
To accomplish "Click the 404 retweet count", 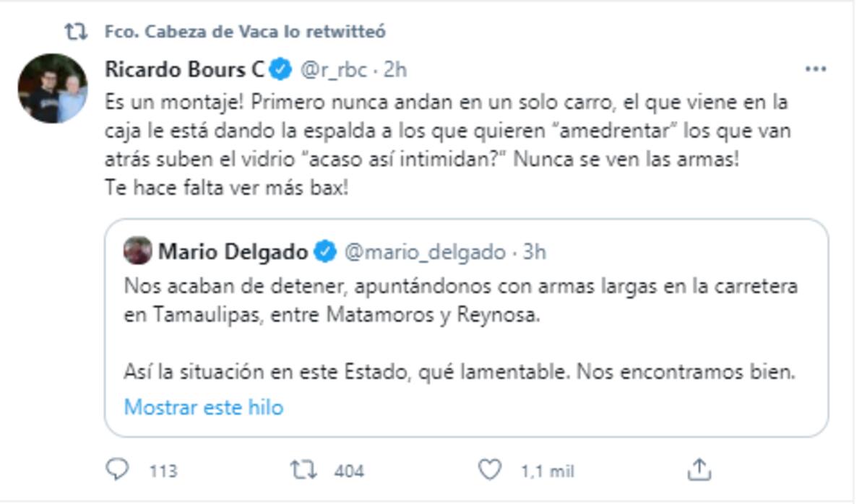I will (x=349, y=472).
